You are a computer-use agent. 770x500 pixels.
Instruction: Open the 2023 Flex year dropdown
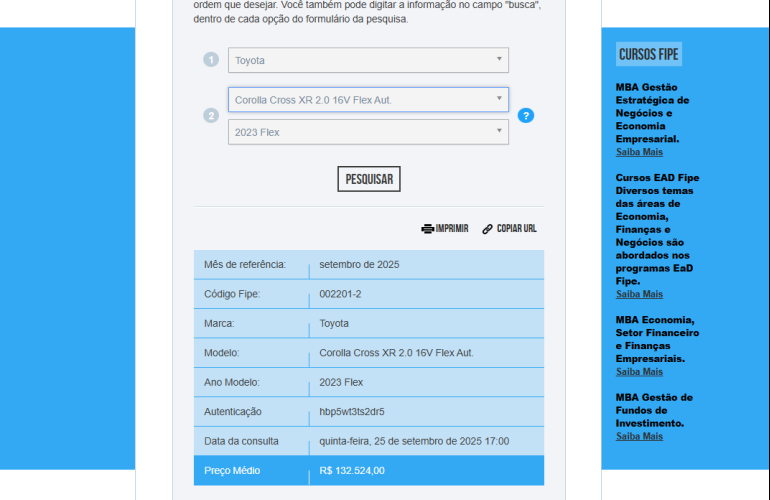(368, 132)
